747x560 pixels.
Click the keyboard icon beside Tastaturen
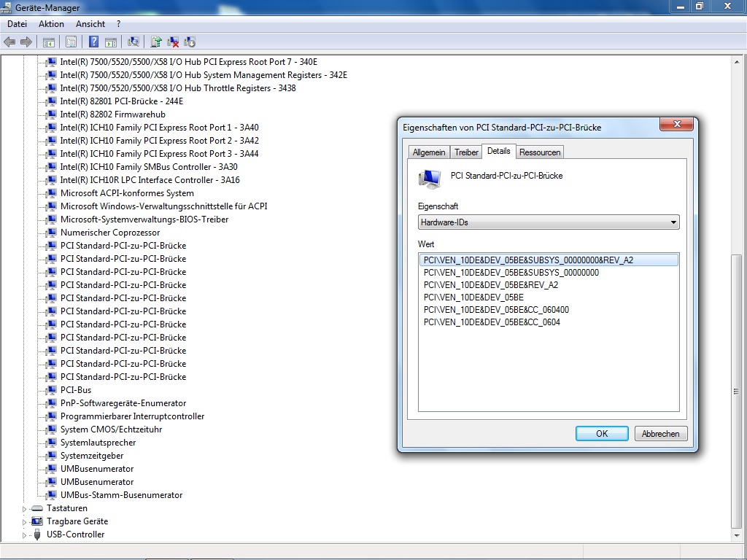36,508
